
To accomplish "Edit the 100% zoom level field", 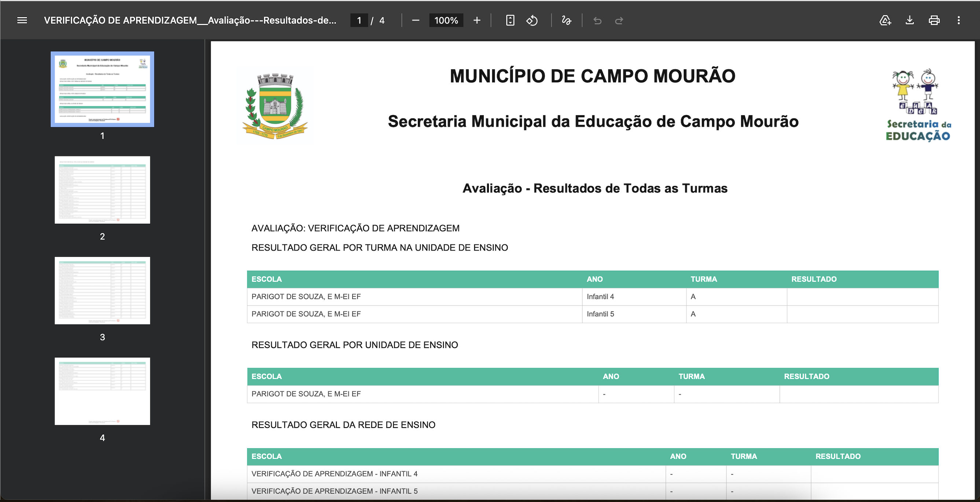I will click(446, 21).
